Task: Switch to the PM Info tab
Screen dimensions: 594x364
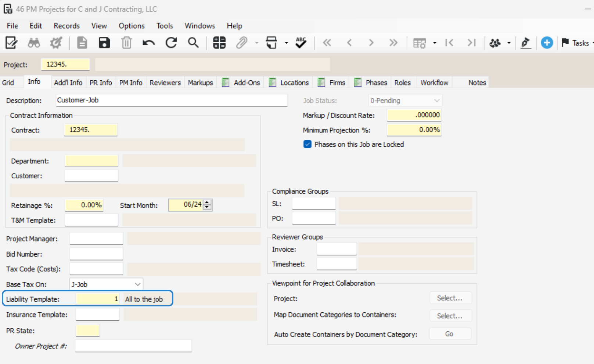Action: (x=131, y=83)
